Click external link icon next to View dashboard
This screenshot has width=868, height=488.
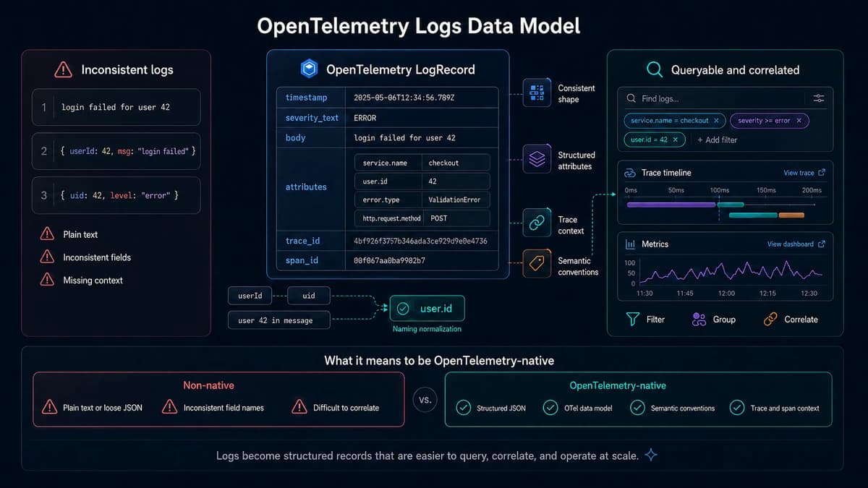[821, 244]
